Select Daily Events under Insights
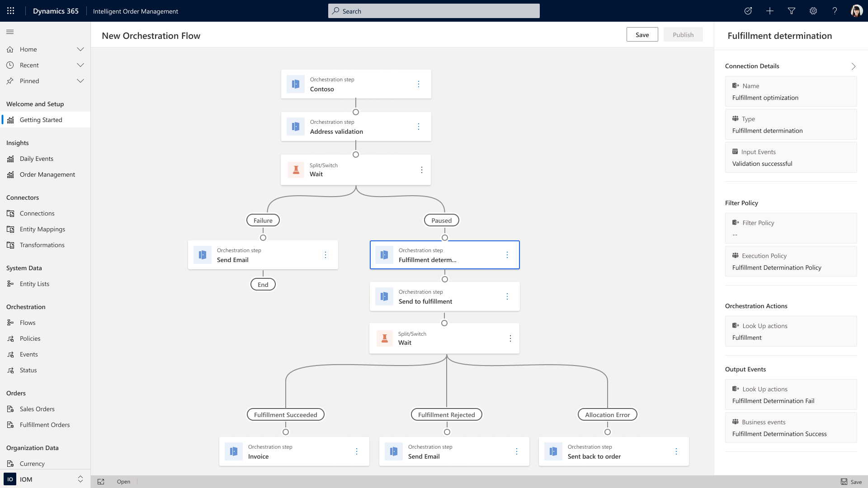868x488 pixels. (x=37, y=159)
